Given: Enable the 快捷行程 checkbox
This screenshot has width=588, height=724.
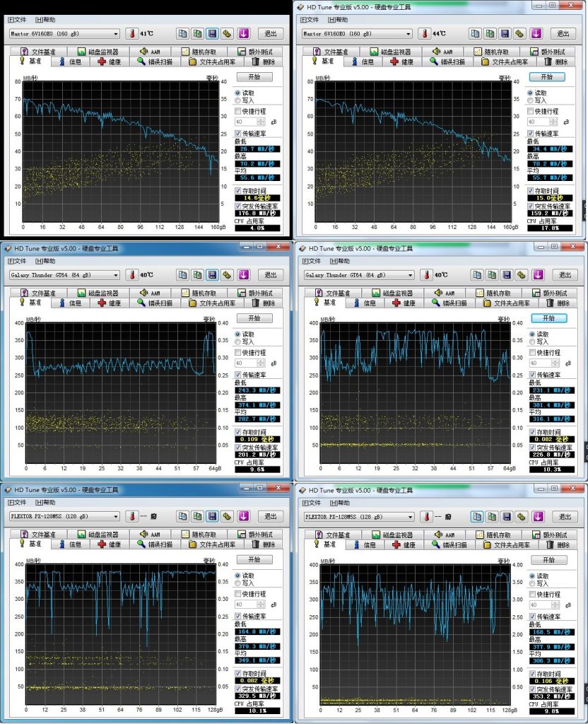Looking at the screenshot, I should [x=238, y=112].
